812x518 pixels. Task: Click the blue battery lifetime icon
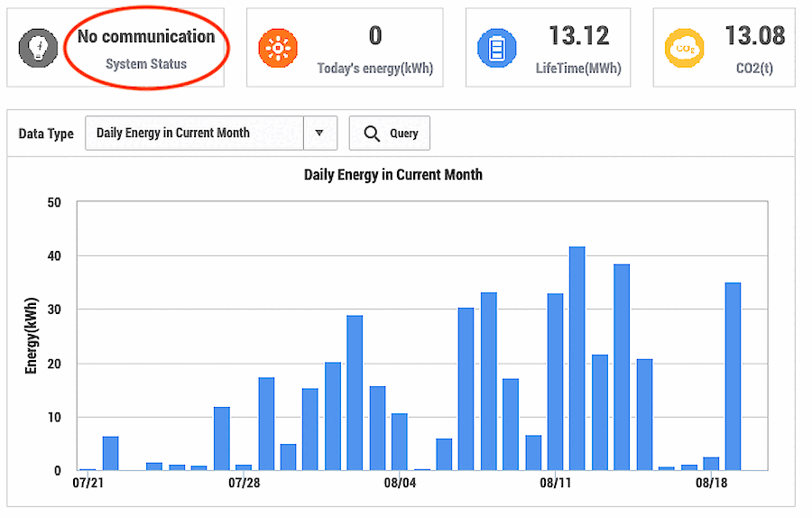point(496,48)
